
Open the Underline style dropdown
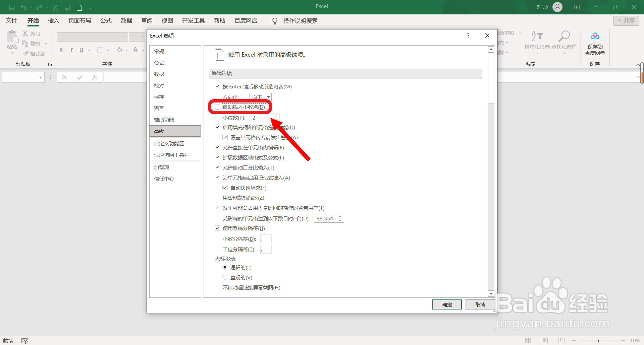coord(88,50)
